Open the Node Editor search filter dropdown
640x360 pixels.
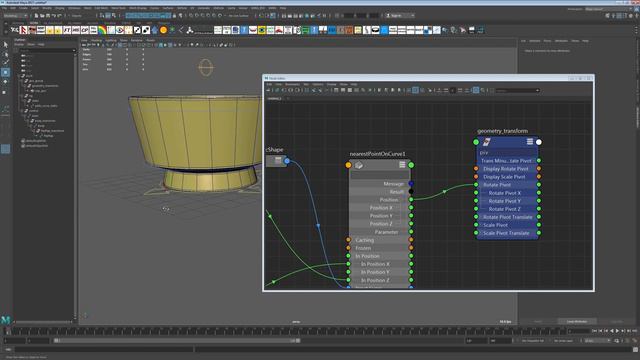tap(518, 90)
